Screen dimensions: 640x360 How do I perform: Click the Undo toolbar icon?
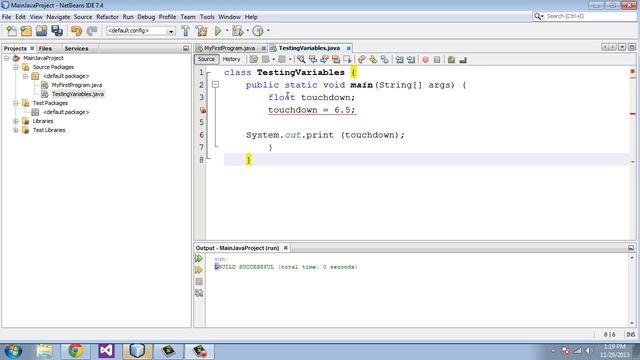coord(76,31)
